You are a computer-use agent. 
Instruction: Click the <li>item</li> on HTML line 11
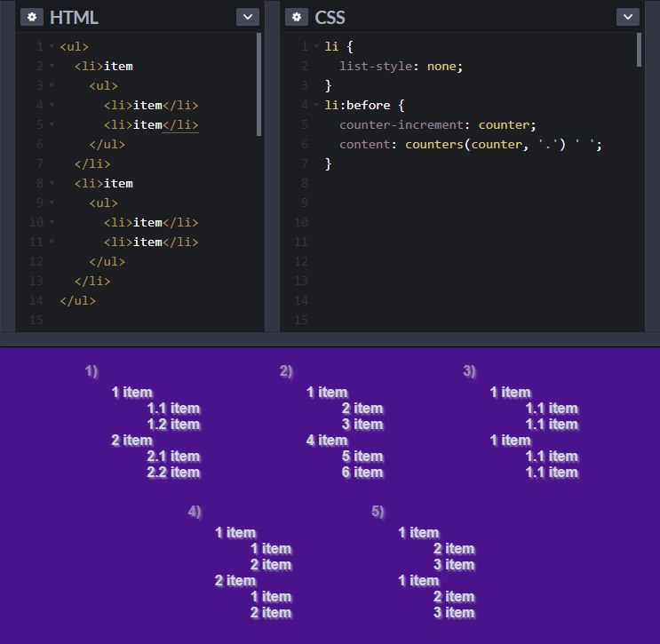pyautogui.click(x=151, y=242)
